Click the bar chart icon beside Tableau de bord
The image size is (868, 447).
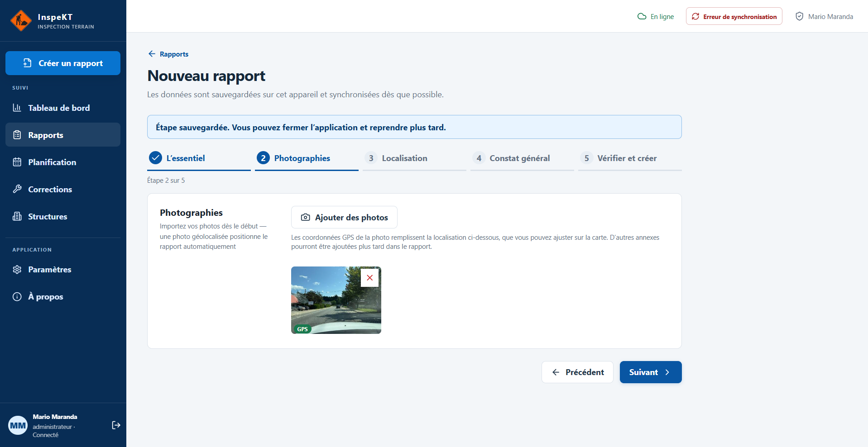[x=17, y=108]
